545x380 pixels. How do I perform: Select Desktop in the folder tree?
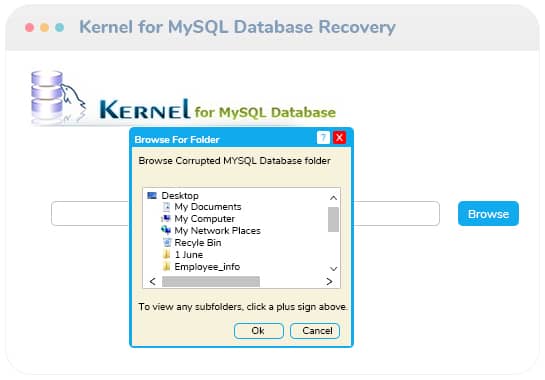(180, 195)
